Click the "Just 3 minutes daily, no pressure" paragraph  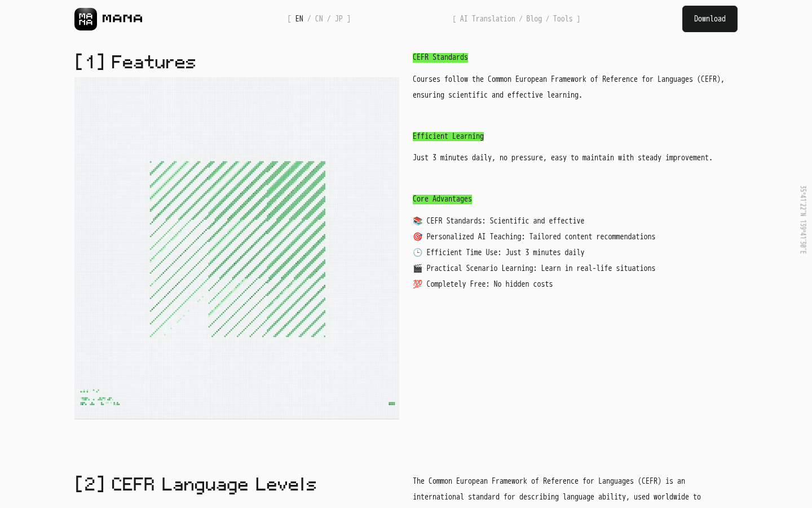pos(563,157)
